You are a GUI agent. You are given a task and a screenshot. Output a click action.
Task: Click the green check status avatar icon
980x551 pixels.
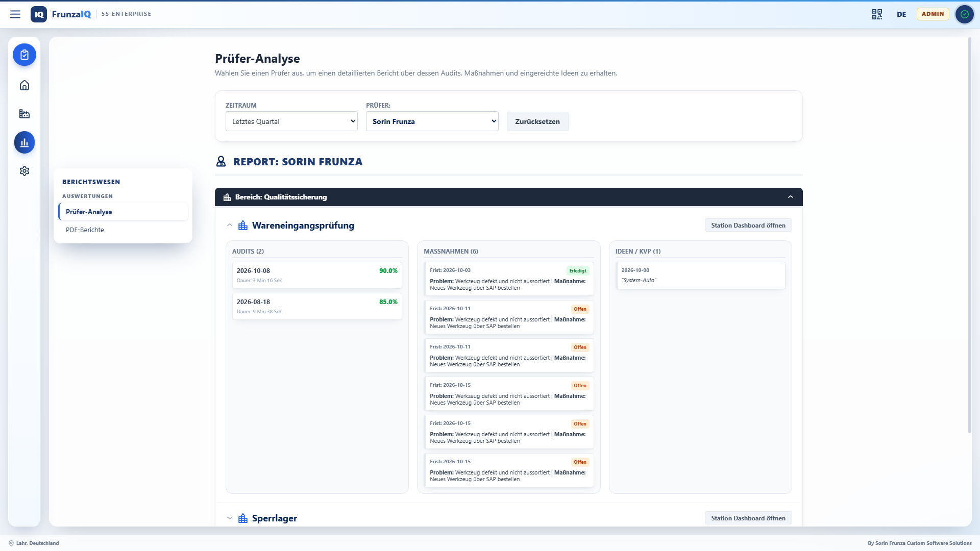coord(964,14)
